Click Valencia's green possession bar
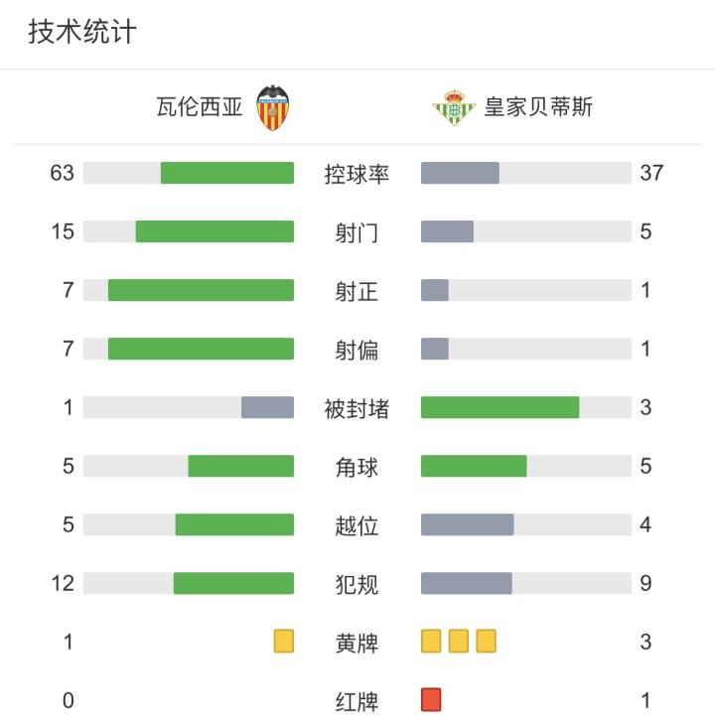The height and width of the screenshot is (728, 715). (227, 173)
